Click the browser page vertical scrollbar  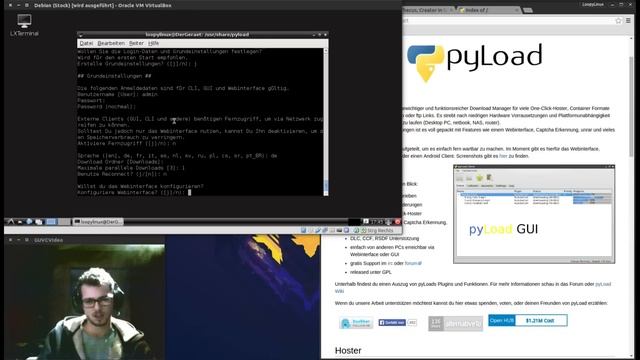click(x=631, y=196)
